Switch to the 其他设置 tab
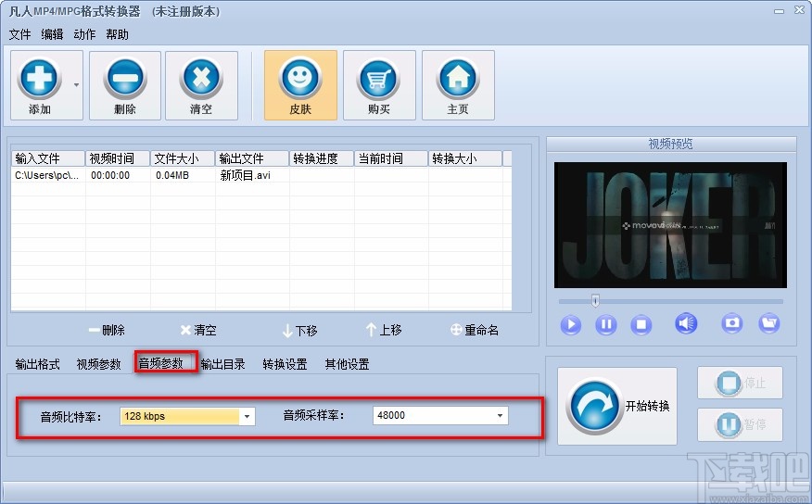 pyautogui.click(x=347, y=364)
